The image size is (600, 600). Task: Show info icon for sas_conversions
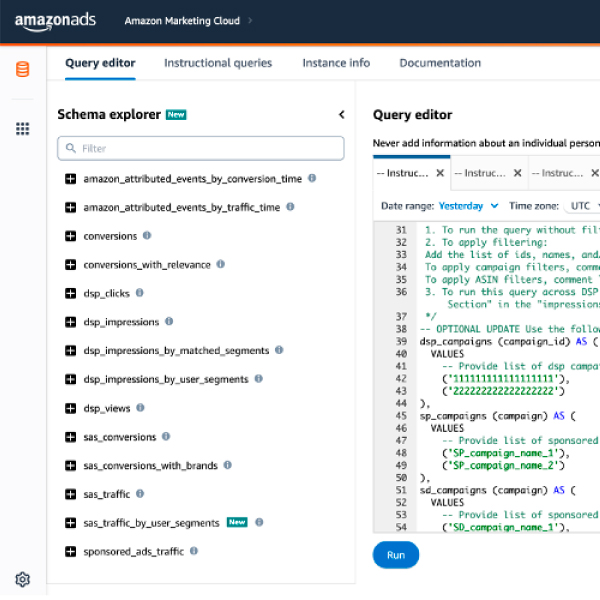(166, 436)
